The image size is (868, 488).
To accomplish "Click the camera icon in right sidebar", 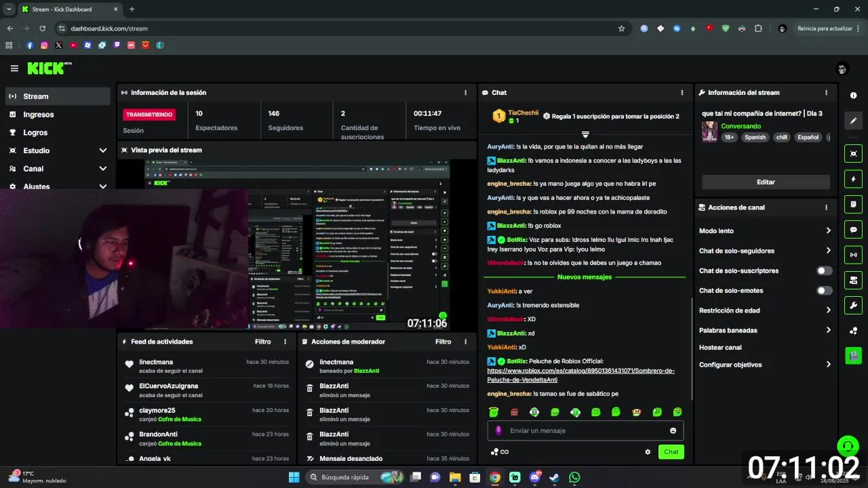I will tap(854, 280).
